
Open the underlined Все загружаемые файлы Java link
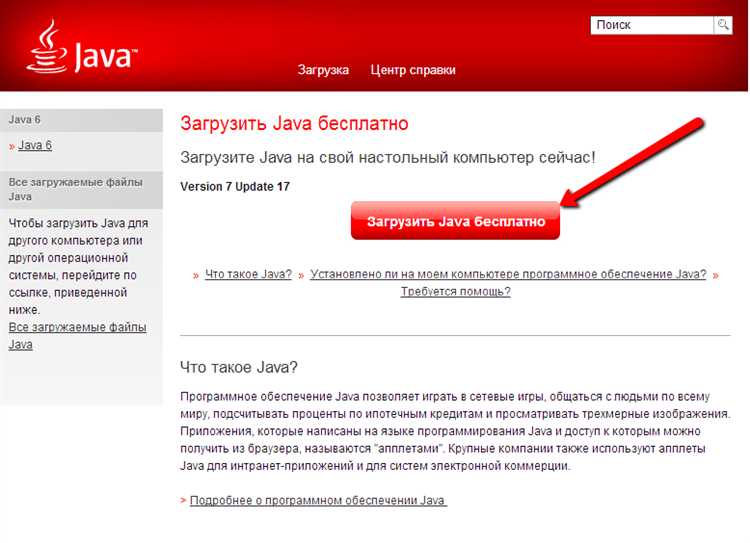[77, 336]
